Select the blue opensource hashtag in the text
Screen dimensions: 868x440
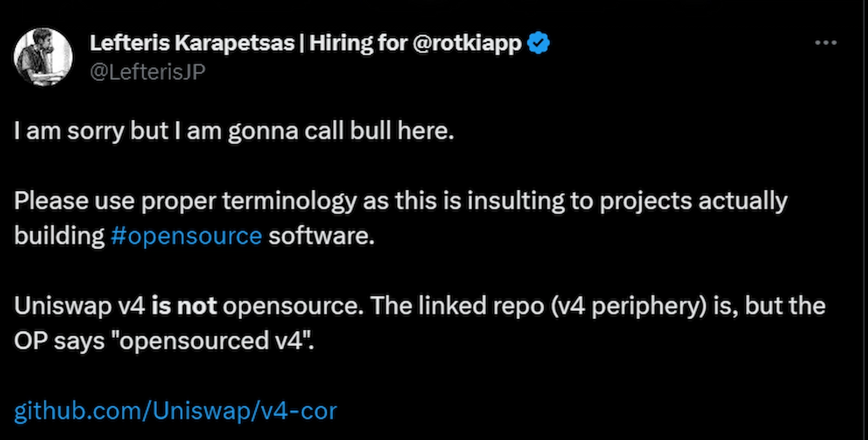(187, 235)
